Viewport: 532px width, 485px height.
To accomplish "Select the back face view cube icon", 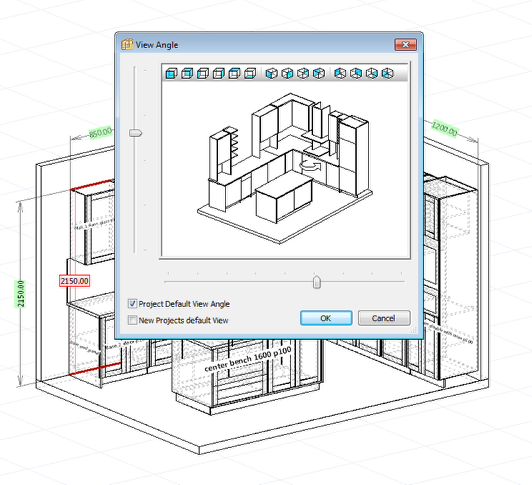I will click(x=187, y=73).
